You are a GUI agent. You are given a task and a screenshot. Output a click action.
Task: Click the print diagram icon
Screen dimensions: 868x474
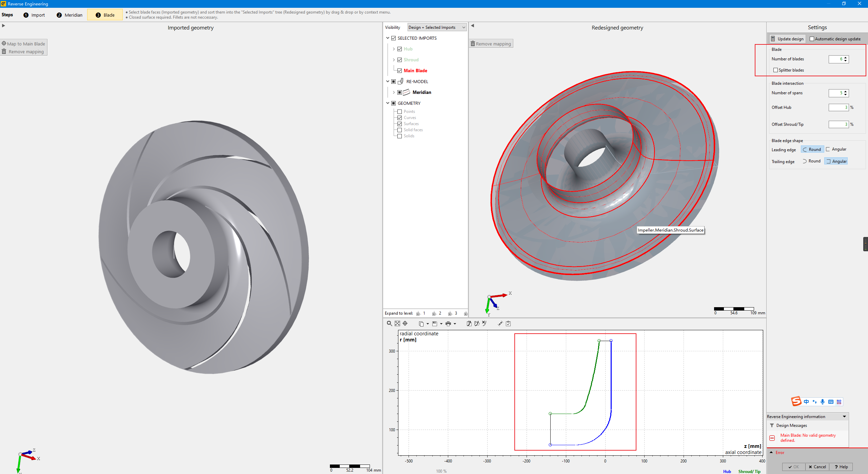448,324
